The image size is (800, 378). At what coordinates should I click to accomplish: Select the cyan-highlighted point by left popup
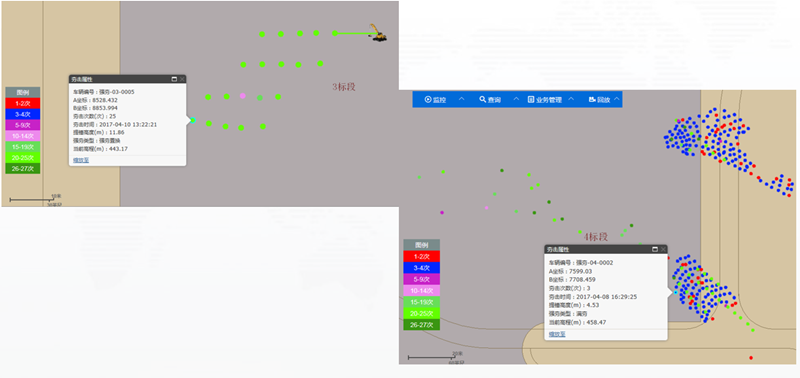(x=192, y=120)
